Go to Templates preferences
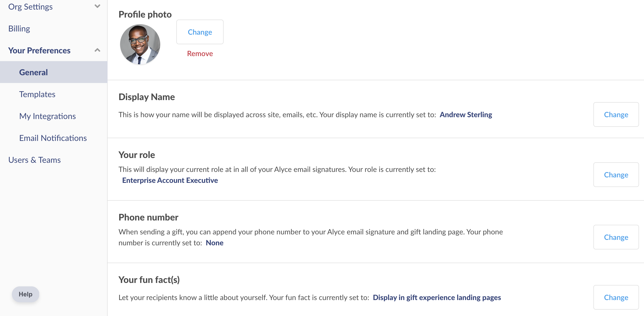 (37, 94)
